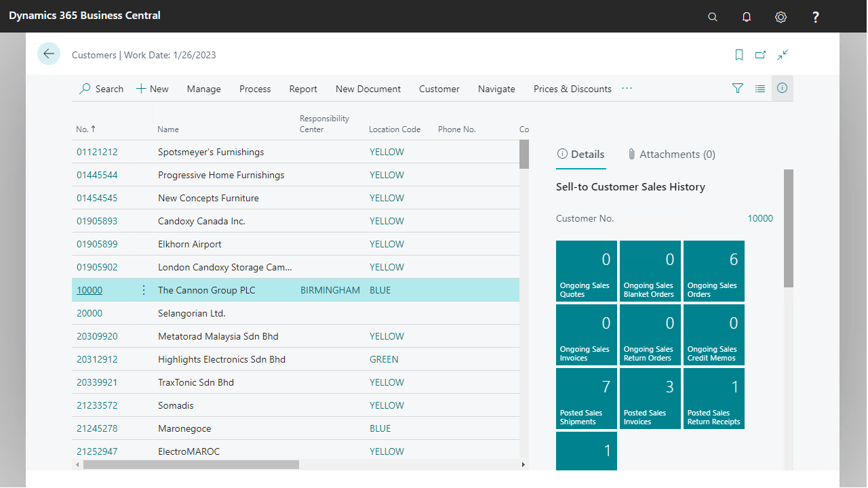Open customer 20000 link

tap(90, 313)
